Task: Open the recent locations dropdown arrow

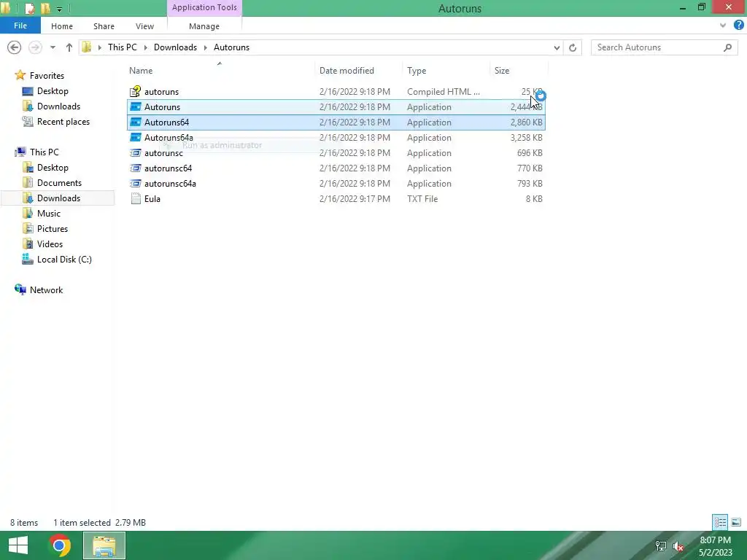Action: coord(53,47)
